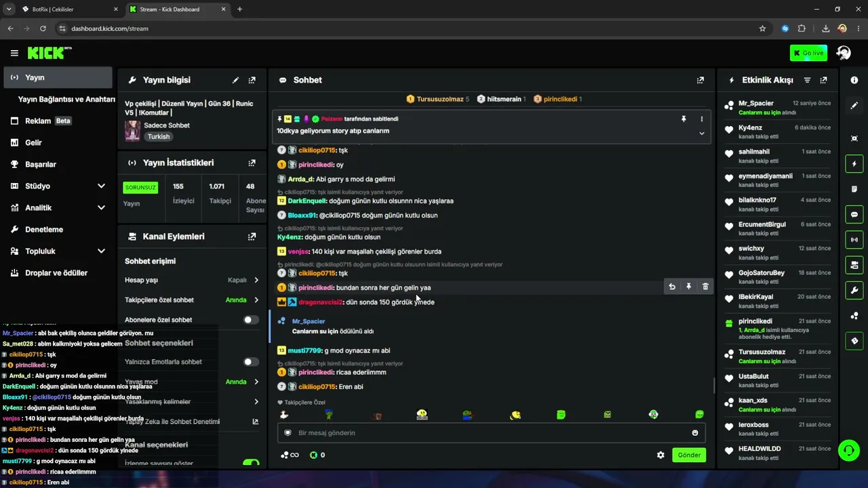Toggle the wrench channel actions in right sidebar
868x488 pixels.
tap(854, 290)
